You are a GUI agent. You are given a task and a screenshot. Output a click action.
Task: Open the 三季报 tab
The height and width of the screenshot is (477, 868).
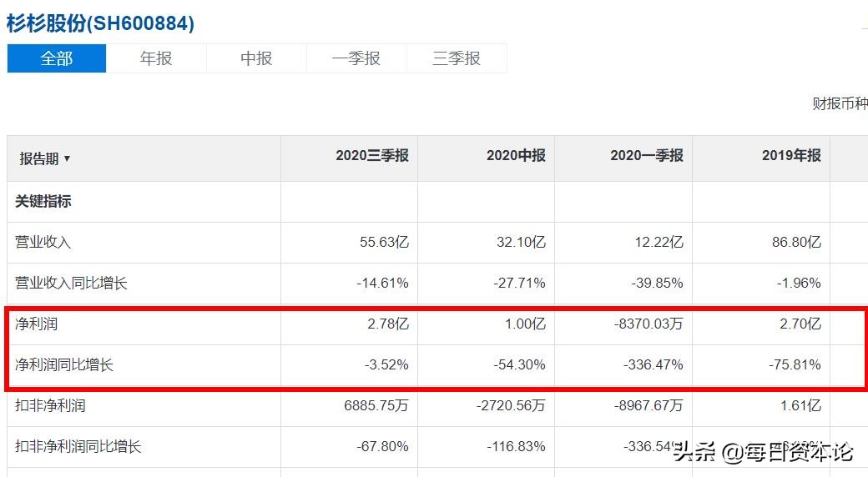click(457, 58)
